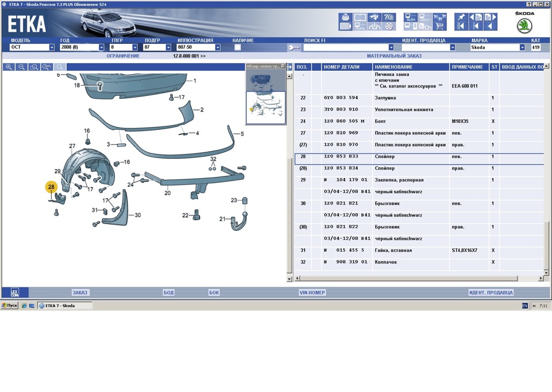Click the single bar previous arrow icon
The width and height of the screenshot is (552, 392).
(476, 26)
